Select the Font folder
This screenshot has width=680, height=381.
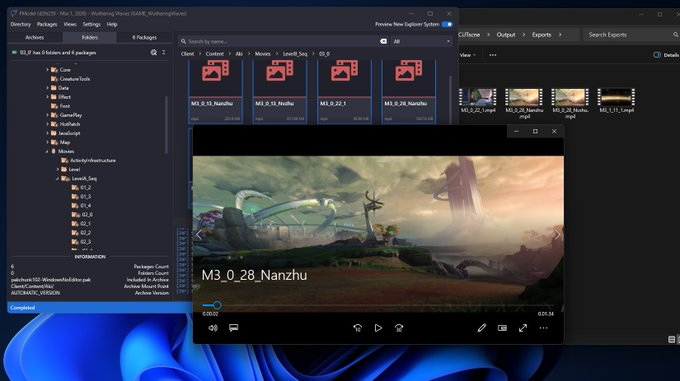point(60,106)
